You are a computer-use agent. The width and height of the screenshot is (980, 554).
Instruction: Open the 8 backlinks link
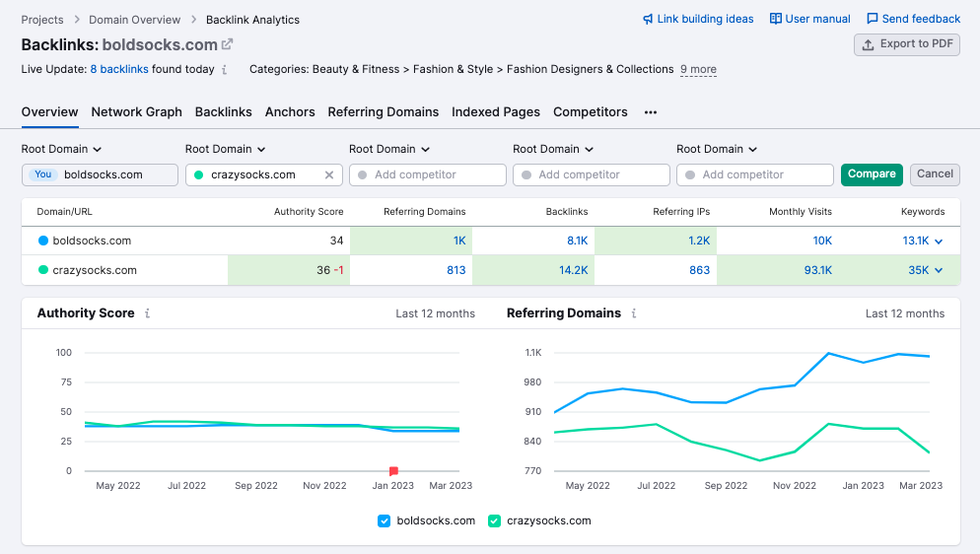pos(119,69)
